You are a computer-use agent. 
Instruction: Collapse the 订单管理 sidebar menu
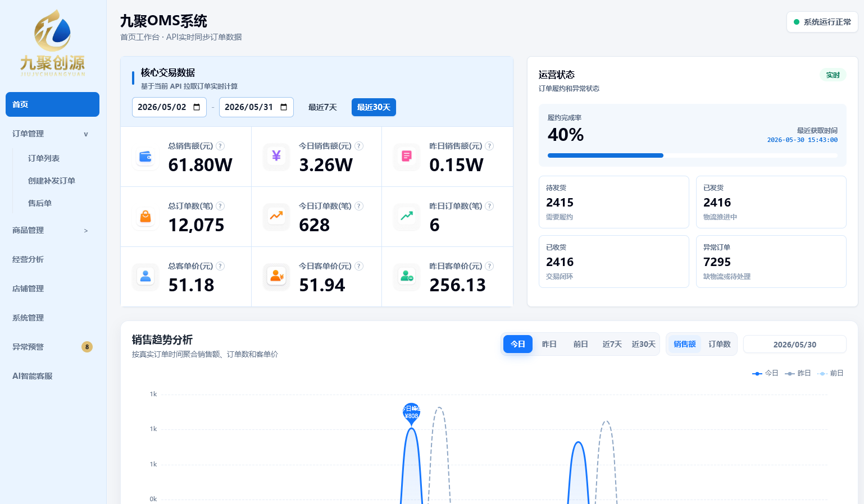tap(52, 134)
